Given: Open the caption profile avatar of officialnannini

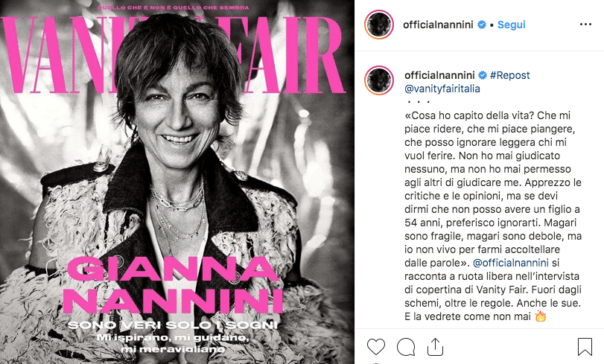Looking at the screenshot, I should [x=379, y=80].
